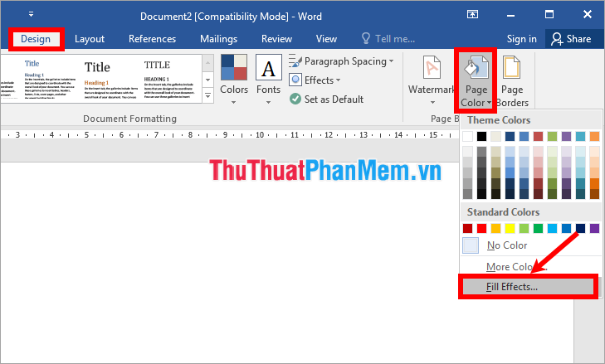The image size is (605, 364).
Task: Expand the Paragraph Spacing dropdown
Action: (x=391, y=61)
